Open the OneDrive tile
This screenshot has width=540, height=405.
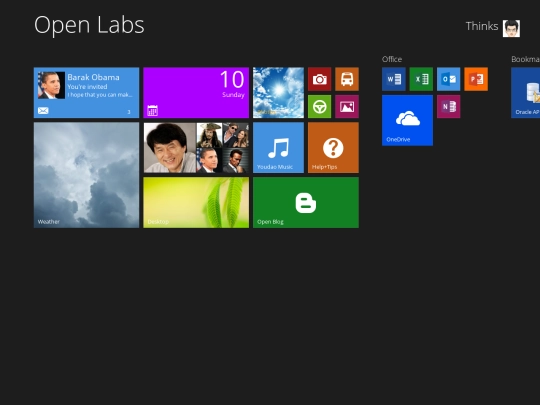point(407,120)
